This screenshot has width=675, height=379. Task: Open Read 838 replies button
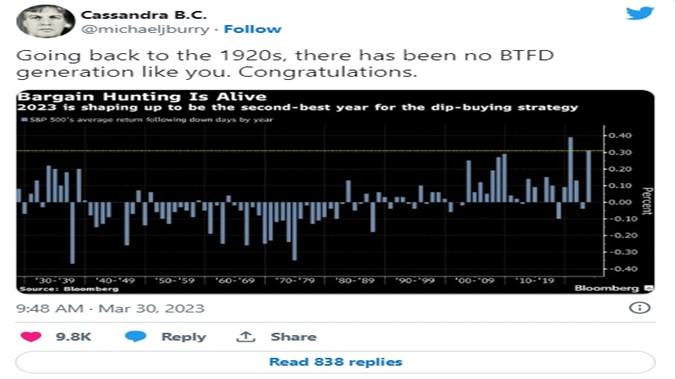(335, 362)
